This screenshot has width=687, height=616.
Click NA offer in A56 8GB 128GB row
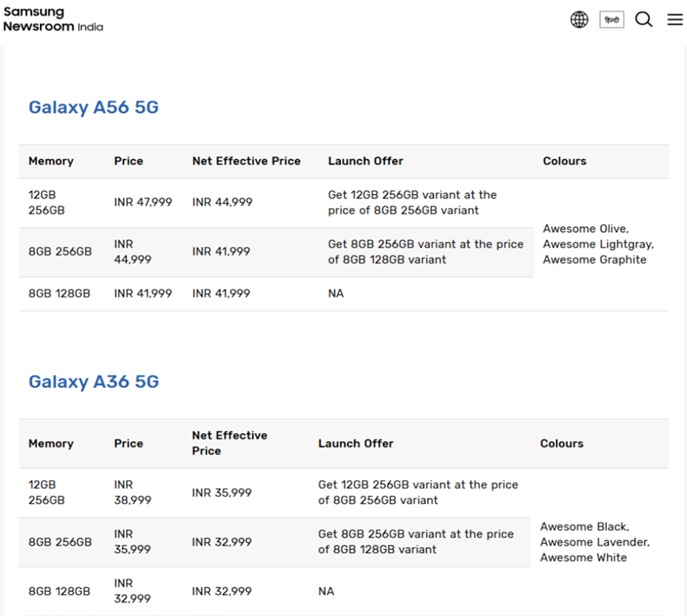coord(336,293)
